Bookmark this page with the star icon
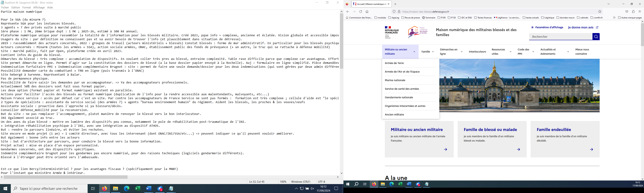 tap(599, 12)
